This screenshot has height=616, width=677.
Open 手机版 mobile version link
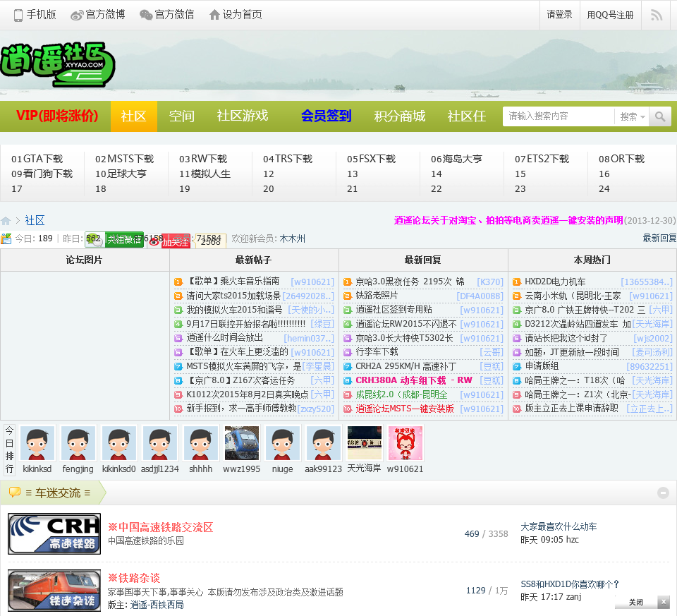pyautogui.click(x=41, y=15)
